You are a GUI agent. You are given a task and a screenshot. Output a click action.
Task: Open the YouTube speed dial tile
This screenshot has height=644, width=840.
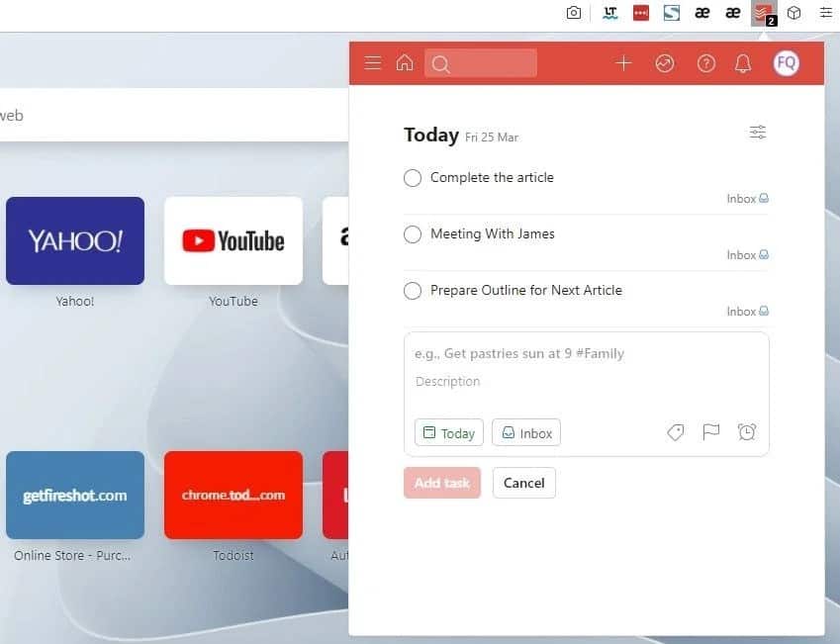tap(233, 241)
